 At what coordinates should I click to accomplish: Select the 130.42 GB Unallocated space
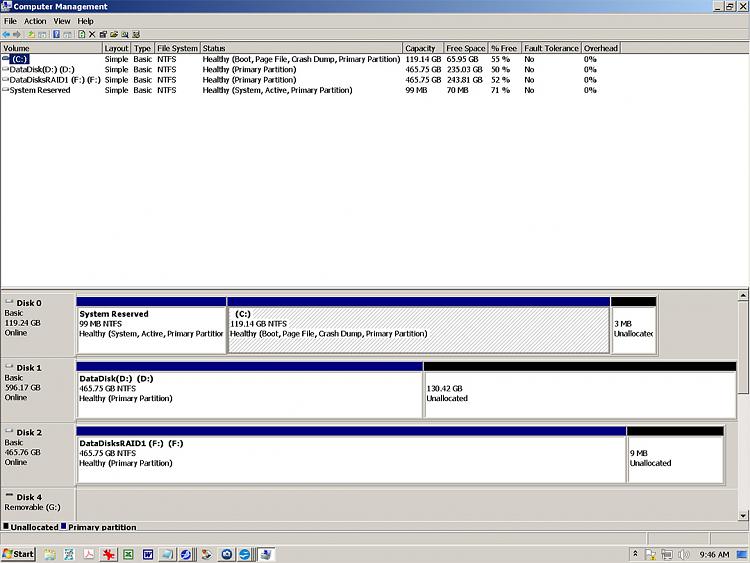click(580, 390)
